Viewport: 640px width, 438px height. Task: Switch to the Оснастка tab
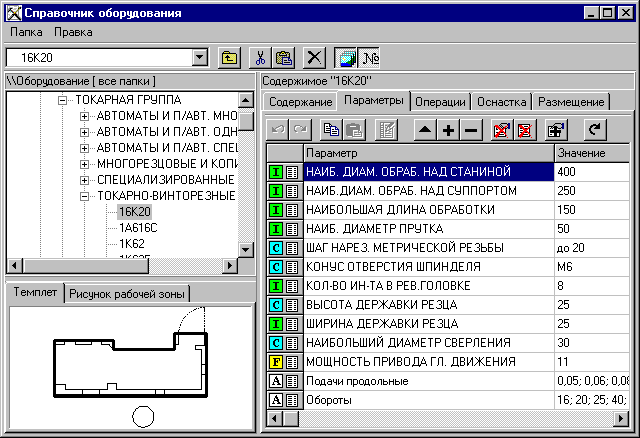502,102
